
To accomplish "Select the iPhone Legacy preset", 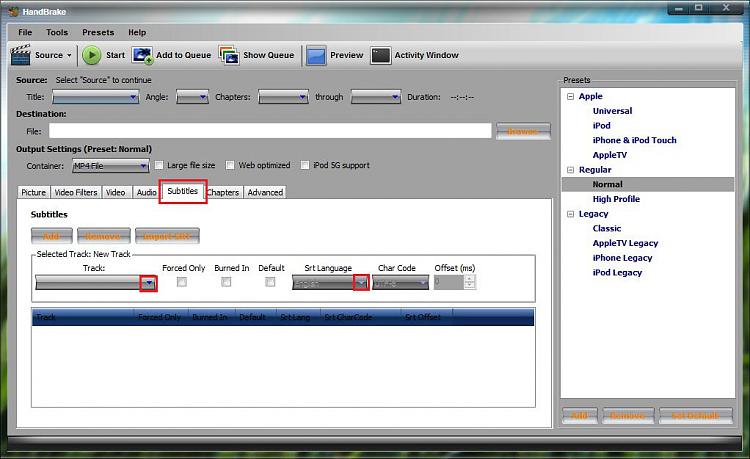I will tap(622, 258).
